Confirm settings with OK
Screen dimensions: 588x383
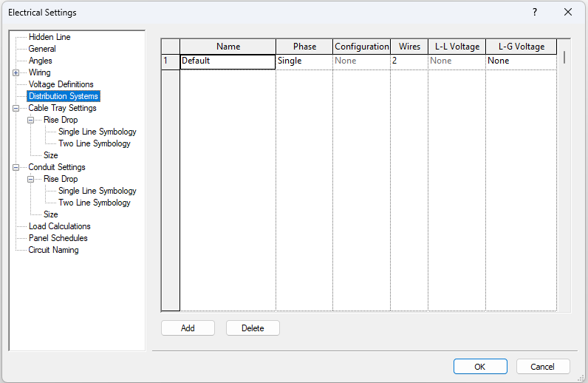480,367
